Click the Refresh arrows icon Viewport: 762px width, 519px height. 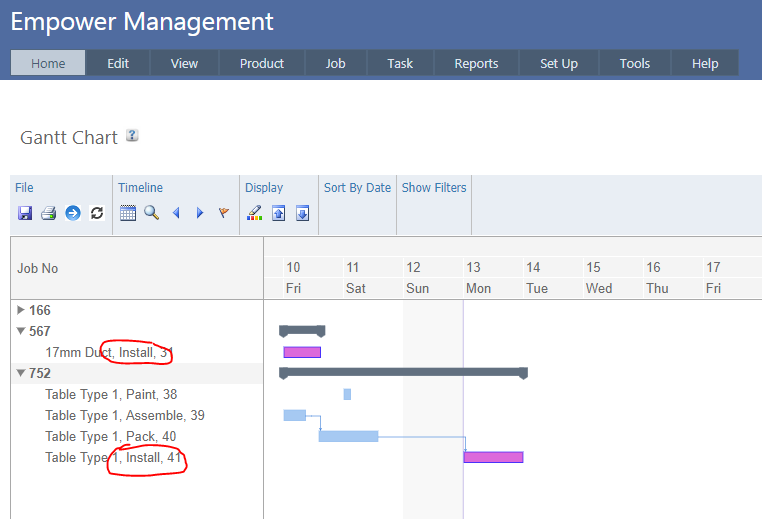97,213
